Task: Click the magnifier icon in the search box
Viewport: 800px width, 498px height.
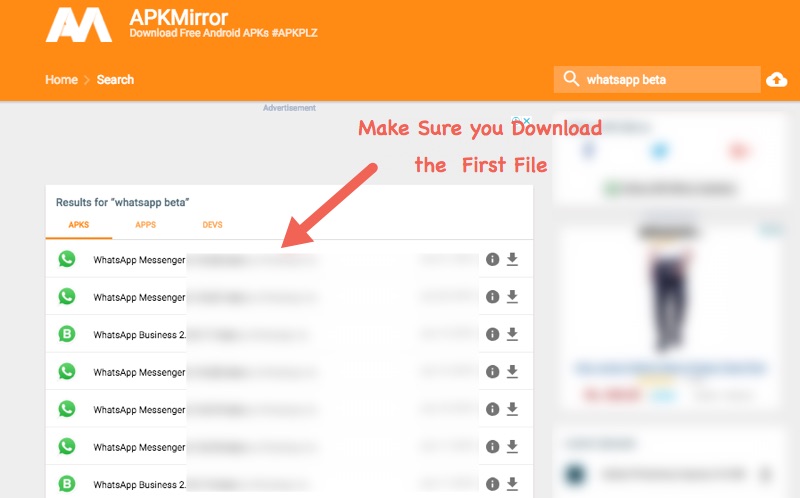Action: pos(571,79)
